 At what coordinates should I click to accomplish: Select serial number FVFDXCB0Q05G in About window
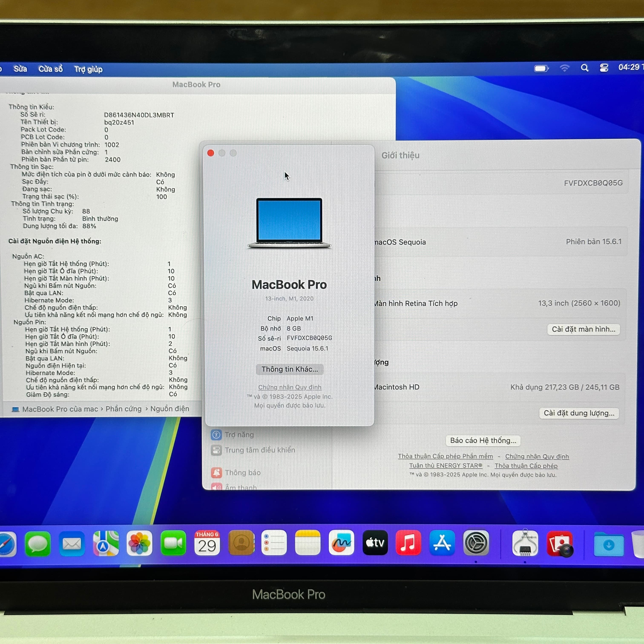pyautogui.click(x=309, y=338)
